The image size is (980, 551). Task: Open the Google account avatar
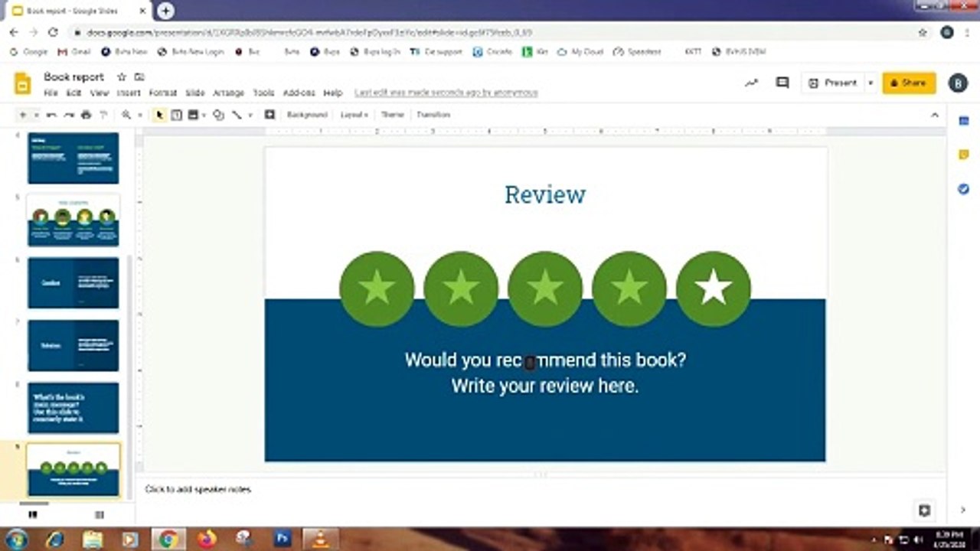click(x=957, y=83)
